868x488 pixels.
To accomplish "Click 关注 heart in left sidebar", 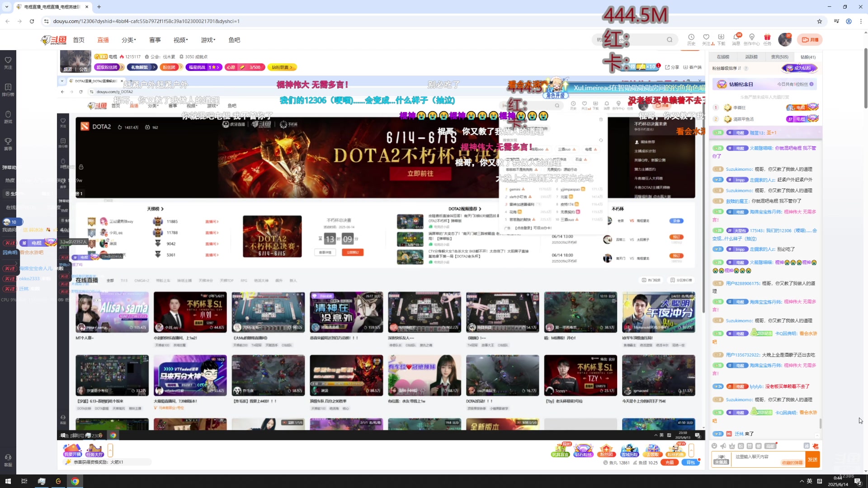I will pos(8,63).
